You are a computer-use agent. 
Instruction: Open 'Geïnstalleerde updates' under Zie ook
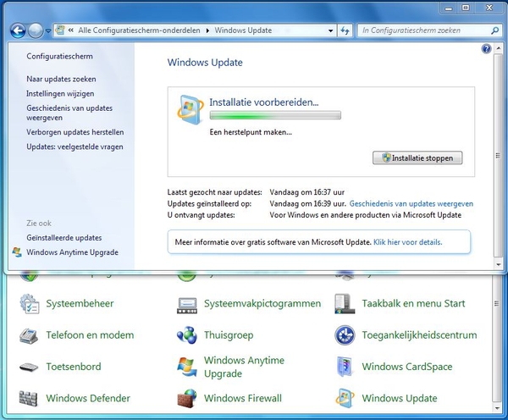pyautogui.click(x=64, y=238)
